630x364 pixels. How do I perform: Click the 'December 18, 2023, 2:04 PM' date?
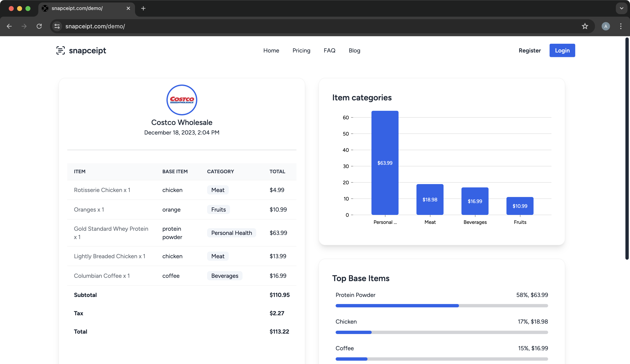(182, 133)
